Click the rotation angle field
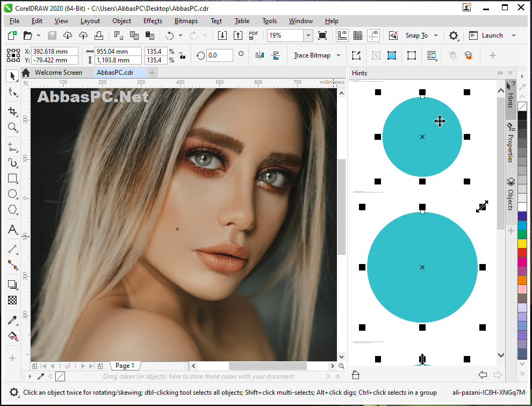Screen dimensions: 532x406 point(220,55)
